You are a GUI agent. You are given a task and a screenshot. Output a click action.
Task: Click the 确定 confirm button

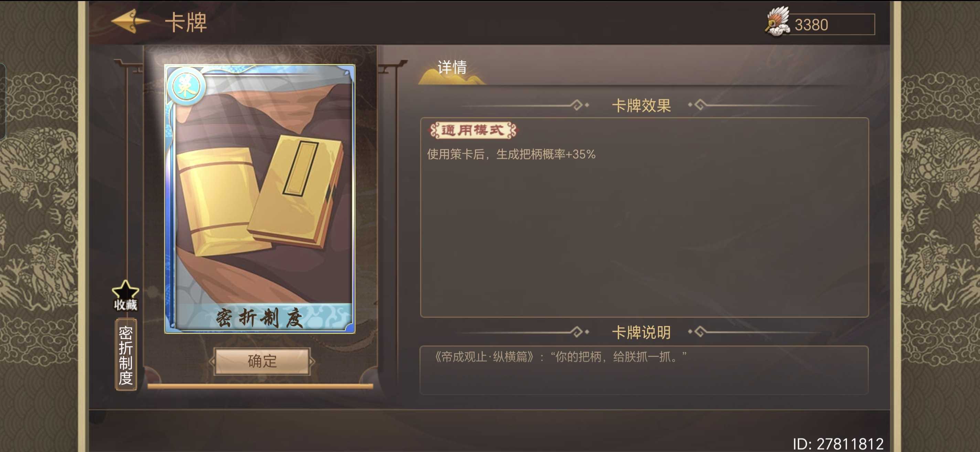click(x=262, y=361)
